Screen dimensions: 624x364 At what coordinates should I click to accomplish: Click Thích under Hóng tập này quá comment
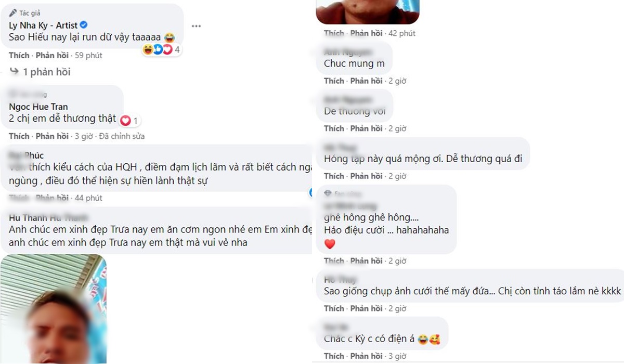click(334, 176)
